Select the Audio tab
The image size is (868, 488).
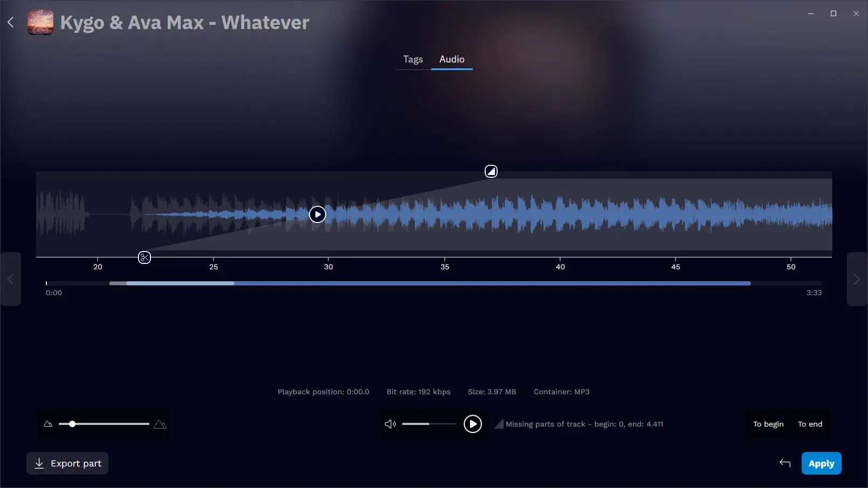coord(452,59)
